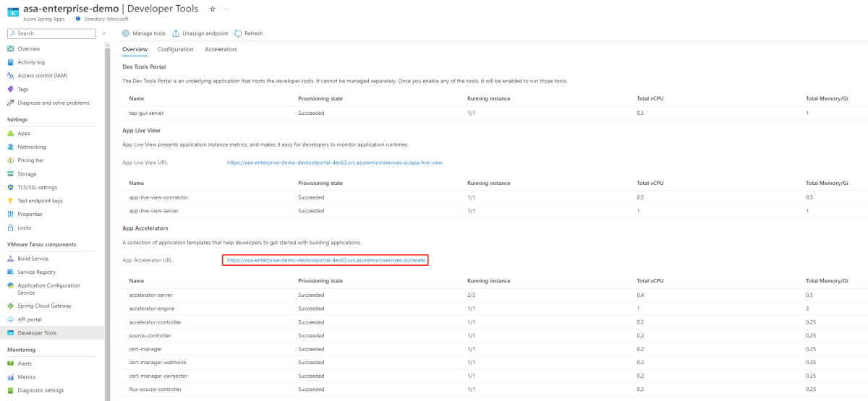
Task: Open the Apps icon under Settings
Action: (10, 134)
